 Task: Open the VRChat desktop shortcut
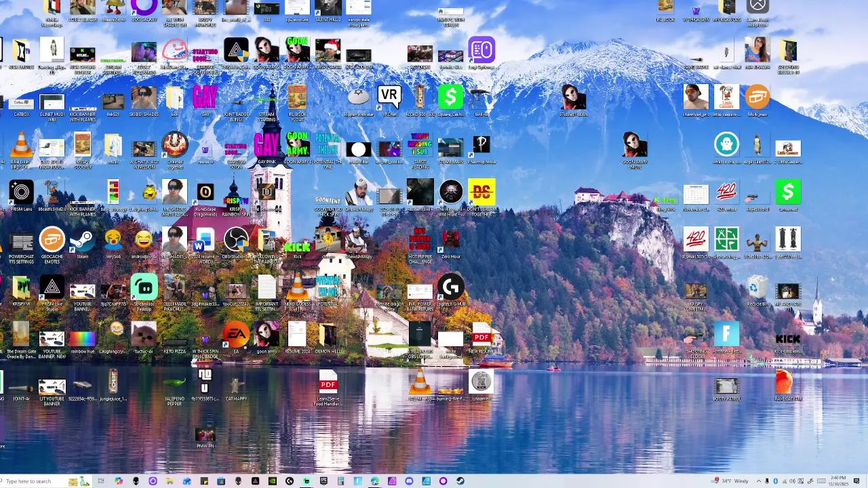[x=389, y=100]
